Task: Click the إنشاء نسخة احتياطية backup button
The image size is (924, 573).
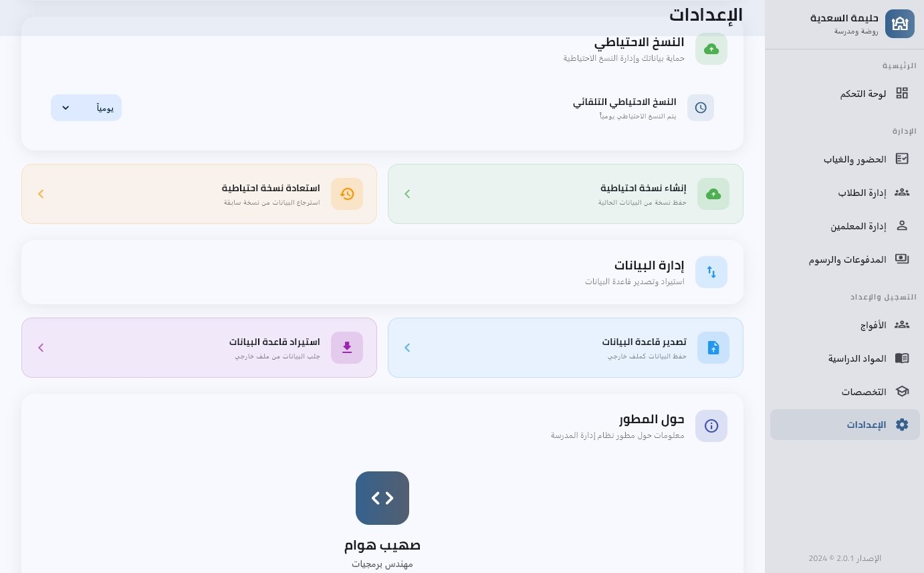Action: 566,194
